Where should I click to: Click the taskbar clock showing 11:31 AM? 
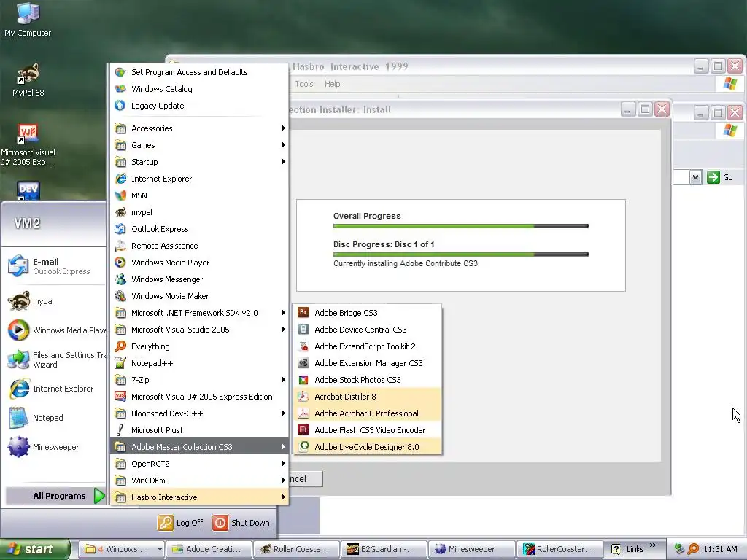pos(720,549)
